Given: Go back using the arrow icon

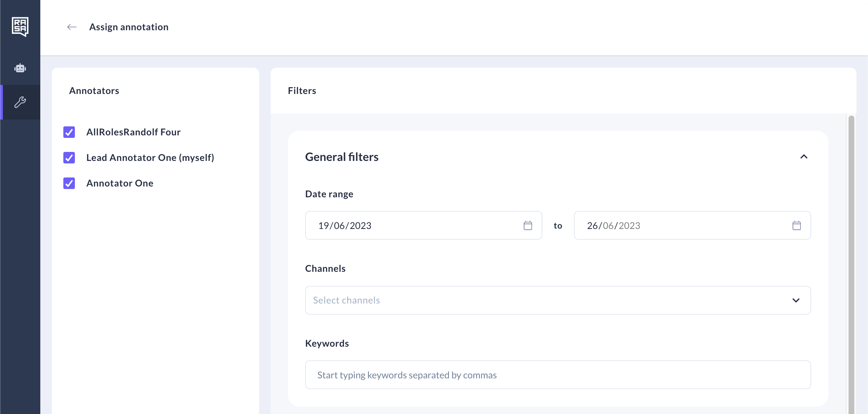Looking at the screenshot, I should [72, 27].
